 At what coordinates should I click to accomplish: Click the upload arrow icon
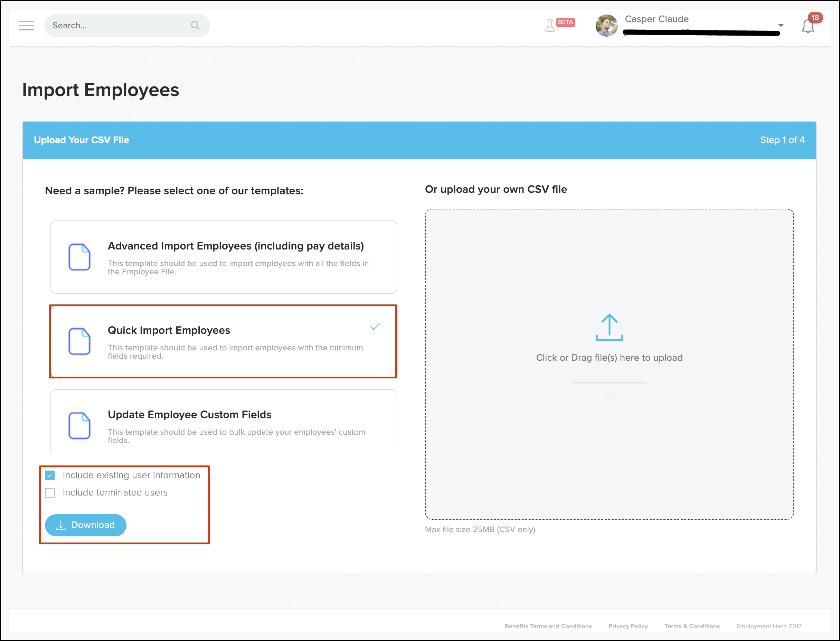pos(609,327)
